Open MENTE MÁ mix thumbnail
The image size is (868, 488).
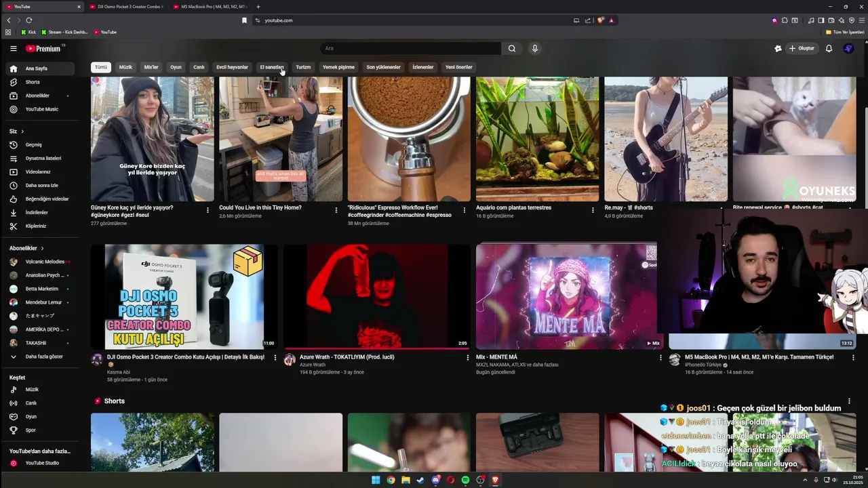(566, 297)
